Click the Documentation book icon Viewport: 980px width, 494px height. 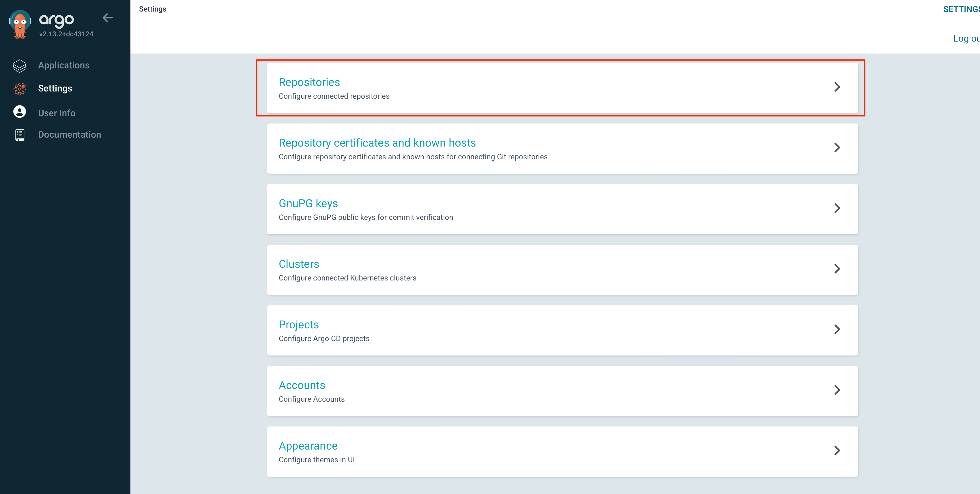[20, 135]
